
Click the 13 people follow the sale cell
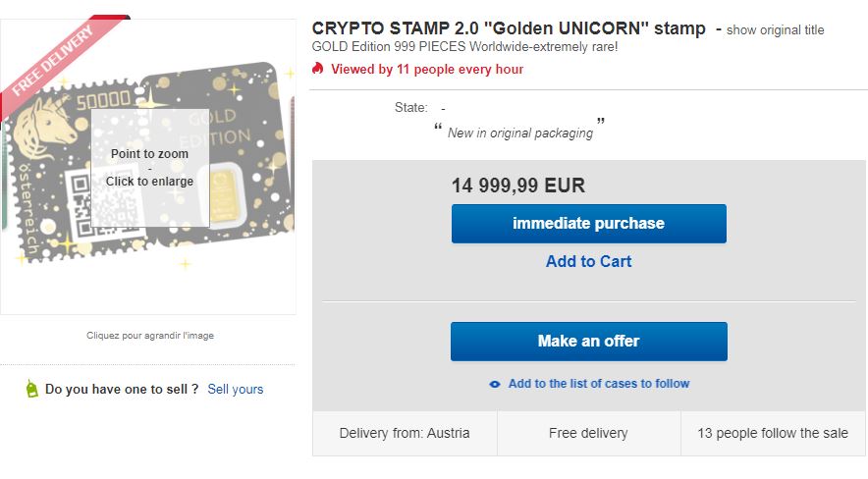[x=773, y=433]
